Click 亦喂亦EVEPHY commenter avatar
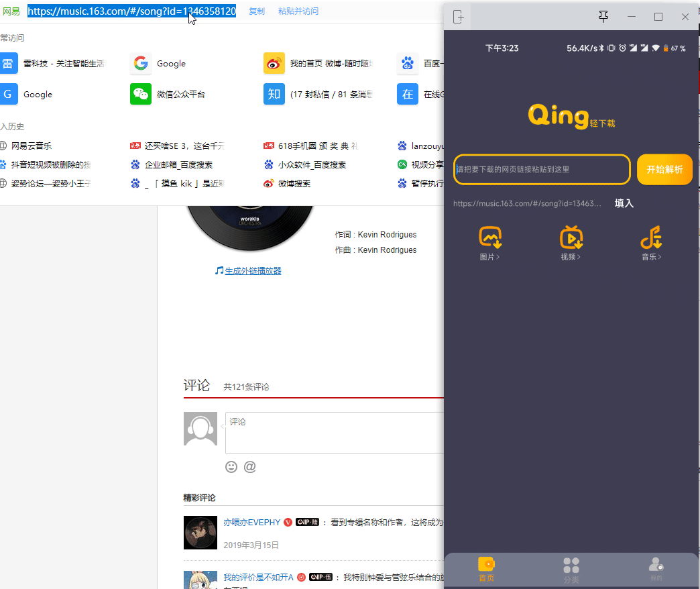This screenshot has height=589, width=700. coord(200,533)
